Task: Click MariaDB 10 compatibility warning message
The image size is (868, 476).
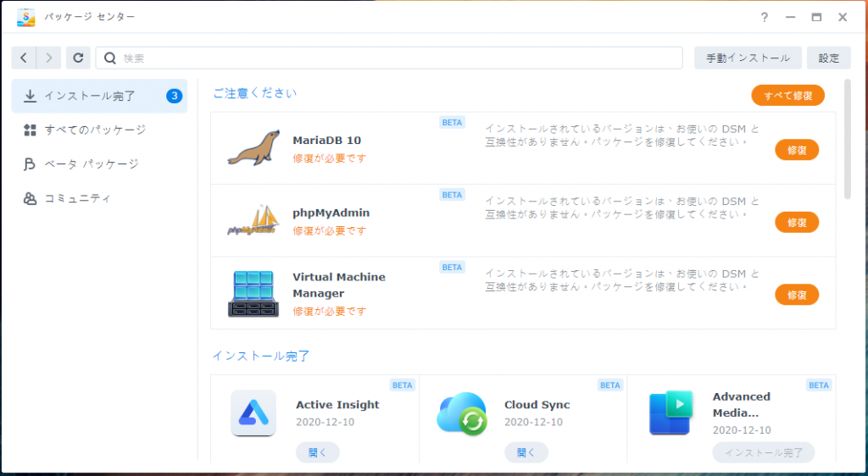Action: pyautogui.click(x=623, y=136)
